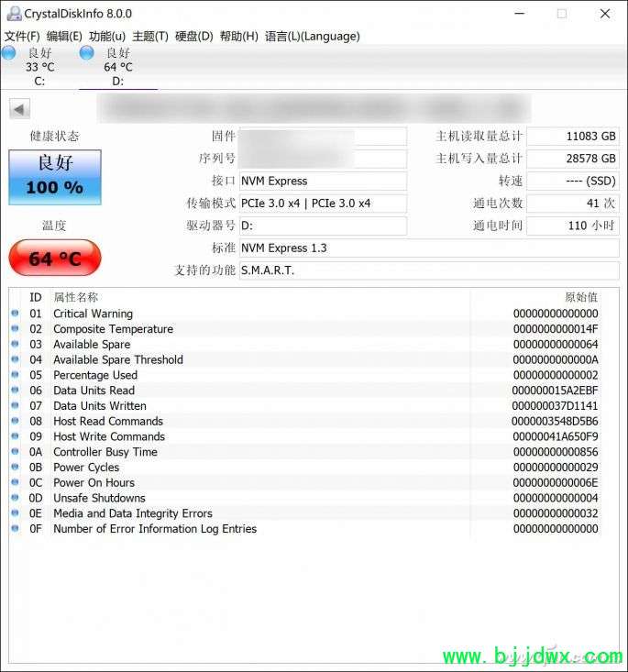Screen dimensions: 628x672
Task: Click the 接口 NVM Express field
Action: pyautogui.click(x=323, y=181)
